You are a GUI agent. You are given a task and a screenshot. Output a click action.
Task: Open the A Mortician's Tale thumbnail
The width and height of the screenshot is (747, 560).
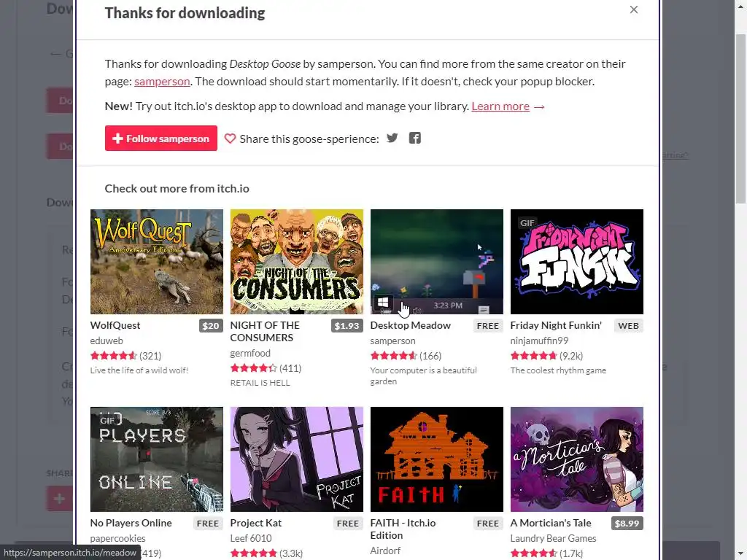[576, 459]
